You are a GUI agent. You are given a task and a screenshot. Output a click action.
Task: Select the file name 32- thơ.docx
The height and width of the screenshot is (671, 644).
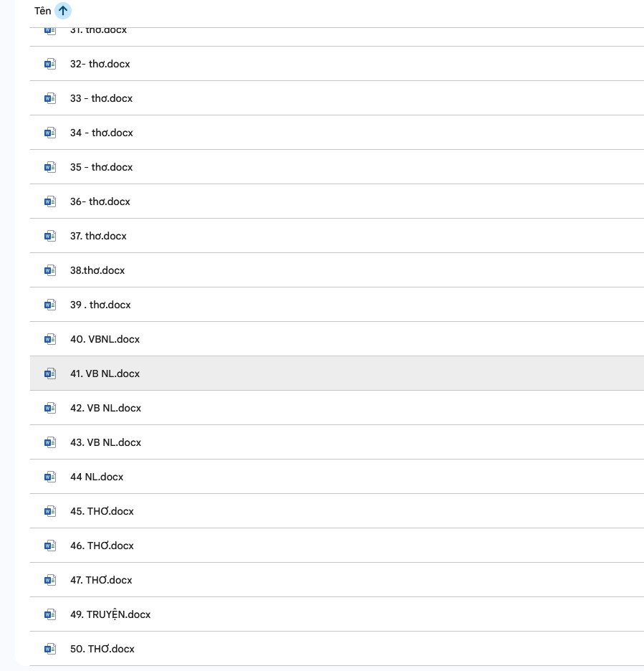100,64
